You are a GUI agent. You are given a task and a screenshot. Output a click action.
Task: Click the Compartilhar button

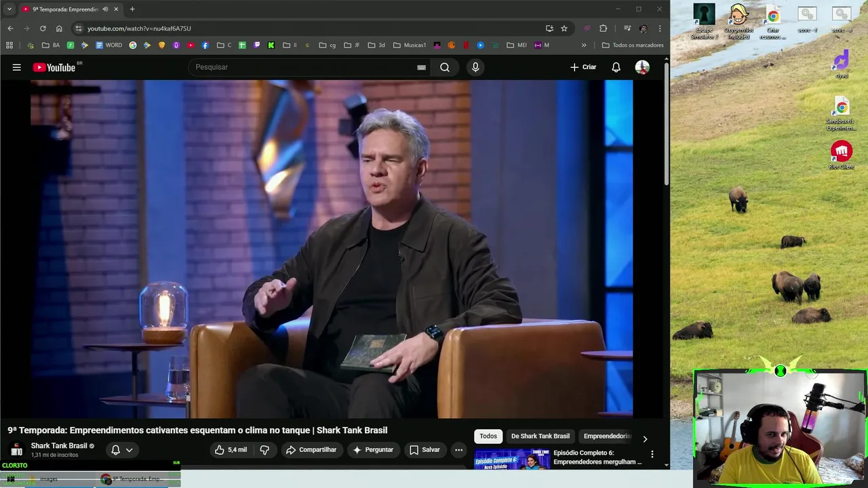[311, 449]
